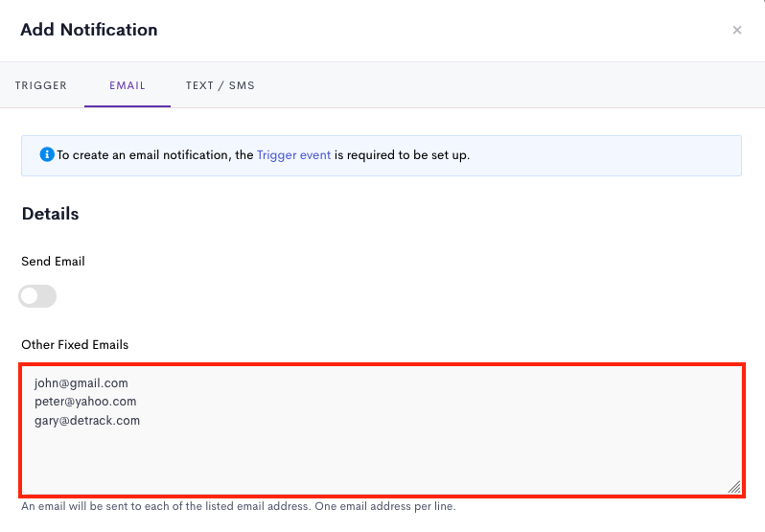Place cursor on john@gmail.com line
This screenshot has height=532, width=765.
pyautogui.click(x=81, y=383)
